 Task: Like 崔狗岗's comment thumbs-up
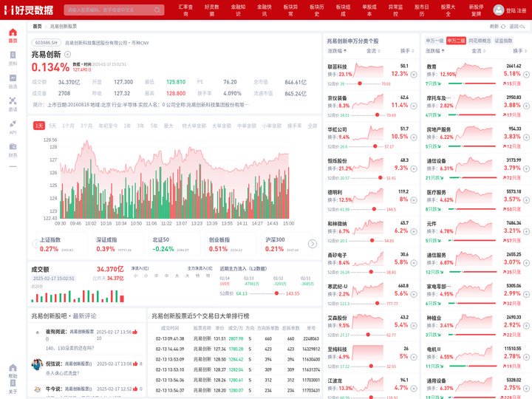(x=135, y=332)
